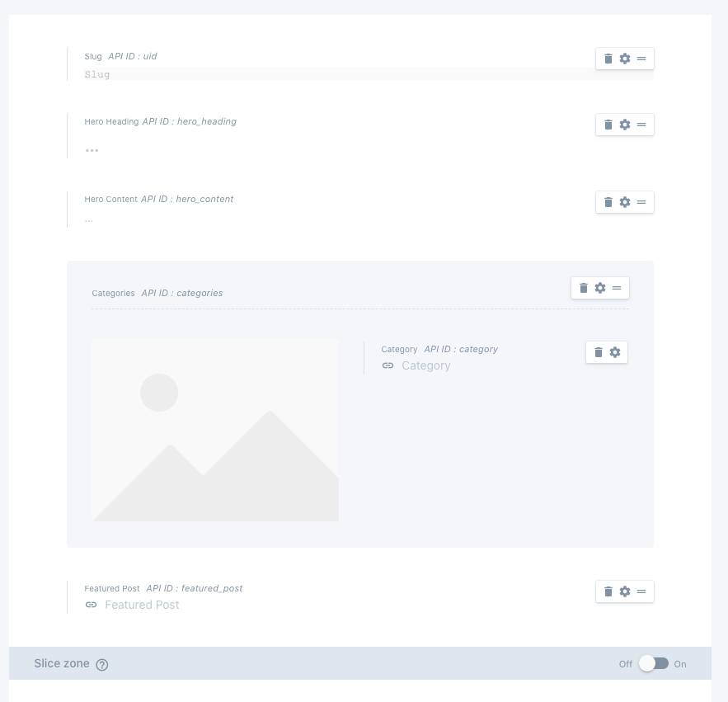This screenshot has height=702, width=728.
Task: Click the 'Featured Post' field label
Action: pos(112,588)
